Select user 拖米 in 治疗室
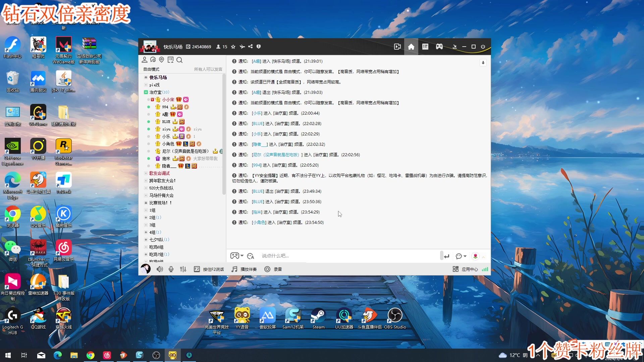644x362 pixels. [x=166, y=159]
